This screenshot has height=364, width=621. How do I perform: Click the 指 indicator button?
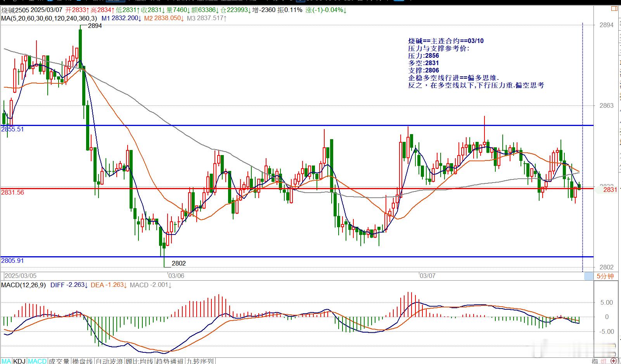pos(595,361)
